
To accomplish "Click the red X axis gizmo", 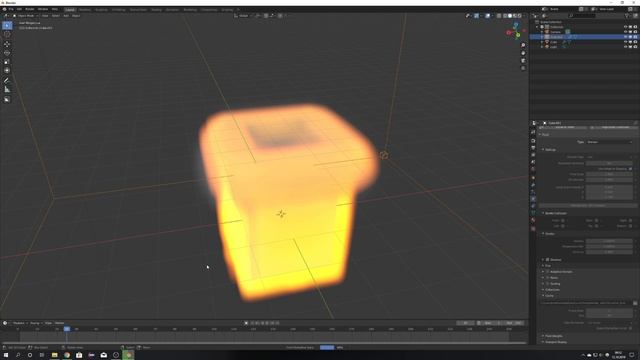I will pyautogui.click(x=509, y=33).
